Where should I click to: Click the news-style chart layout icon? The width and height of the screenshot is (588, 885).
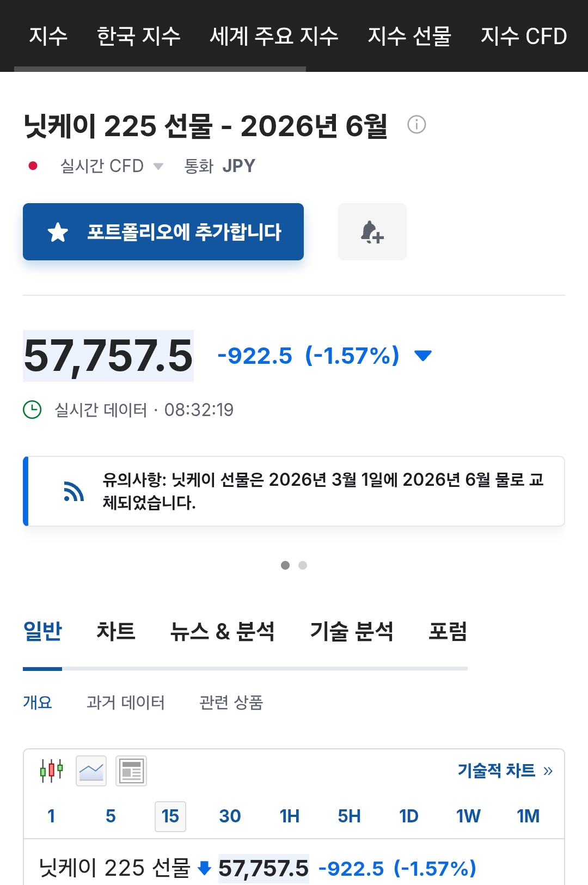click(131, 771)
